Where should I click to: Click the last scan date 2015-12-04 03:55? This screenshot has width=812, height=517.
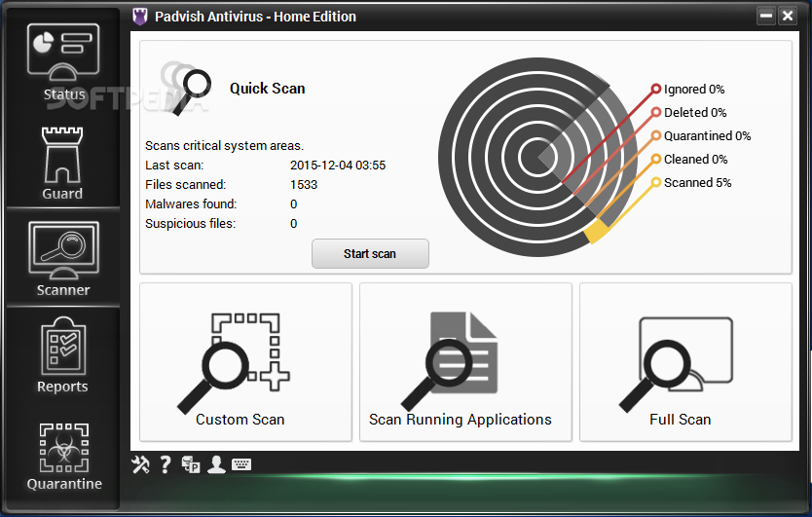(x=338, y=166)
